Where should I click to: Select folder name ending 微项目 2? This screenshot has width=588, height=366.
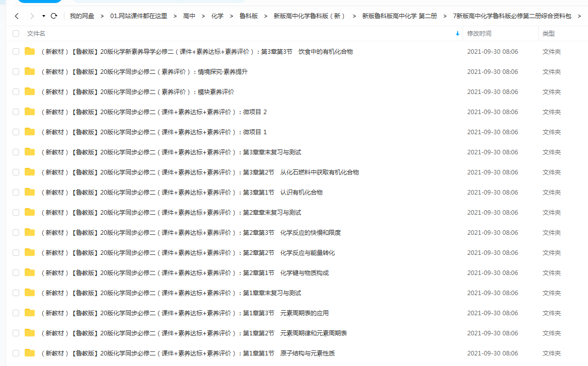tap(154, 112)
